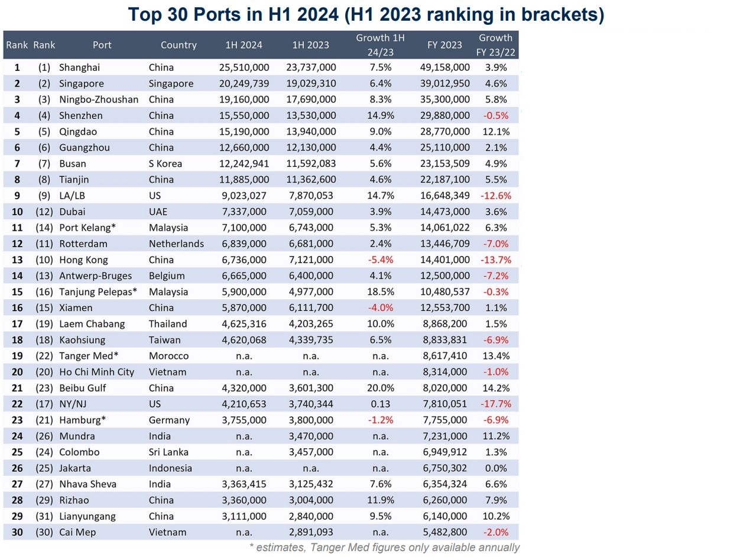This screenshot has width=756, height=557.
Task: Click the "Laem Chabang" port name
Action: pos(92,324)
